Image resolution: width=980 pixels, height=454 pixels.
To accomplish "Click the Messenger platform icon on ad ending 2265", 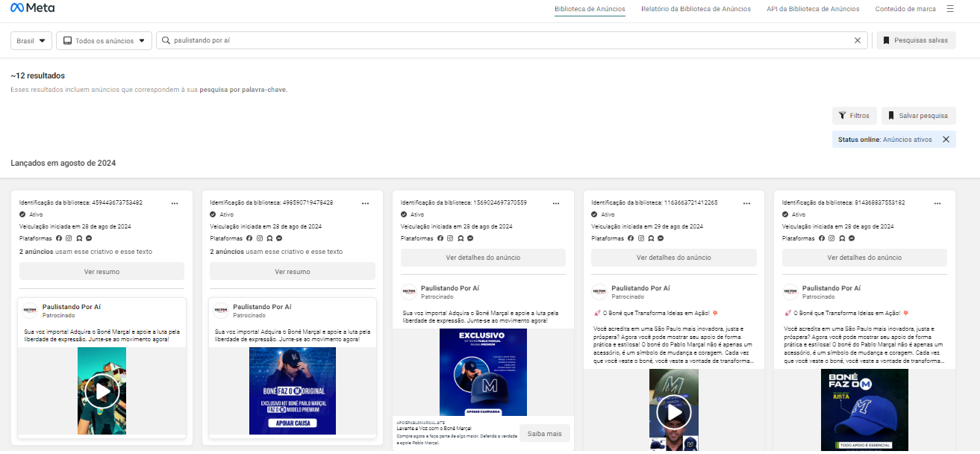I will click(661, 238).
